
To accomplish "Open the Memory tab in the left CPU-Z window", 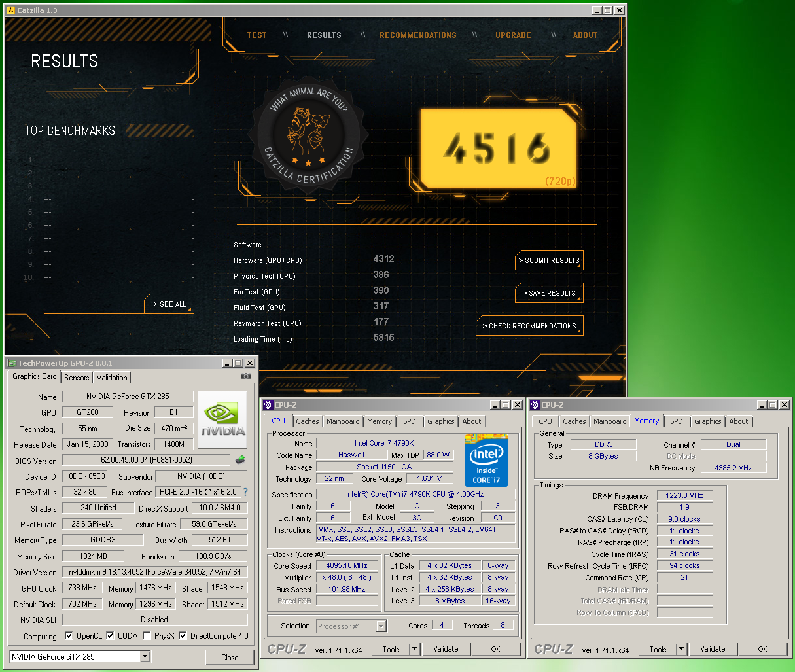I will tap(380, 422).
